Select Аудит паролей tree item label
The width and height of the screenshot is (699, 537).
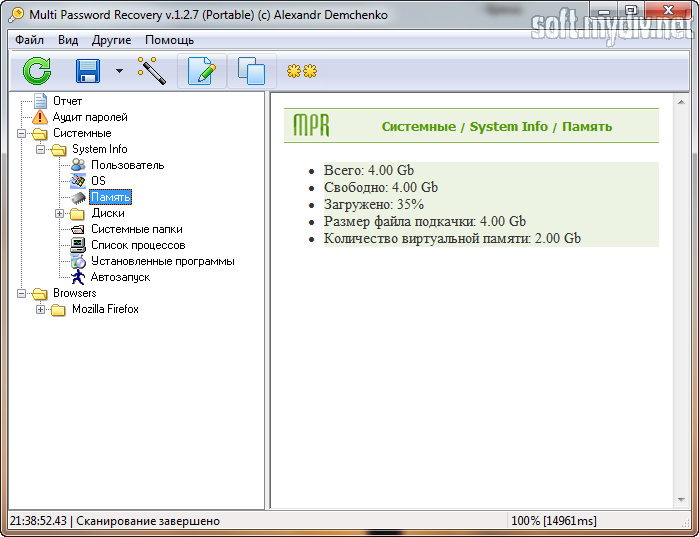[90, 117]
